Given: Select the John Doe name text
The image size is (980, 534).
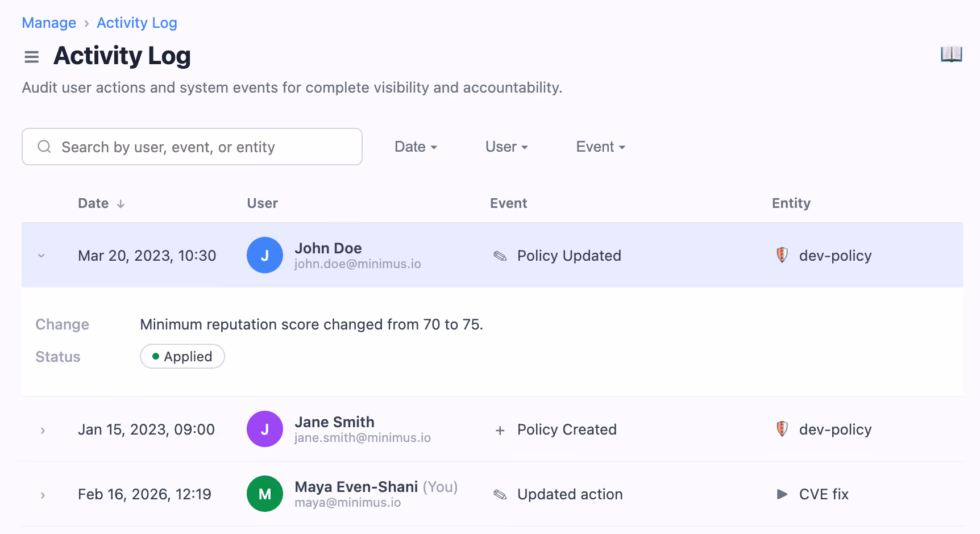Looking at the screenshot, I should point(328,248).
